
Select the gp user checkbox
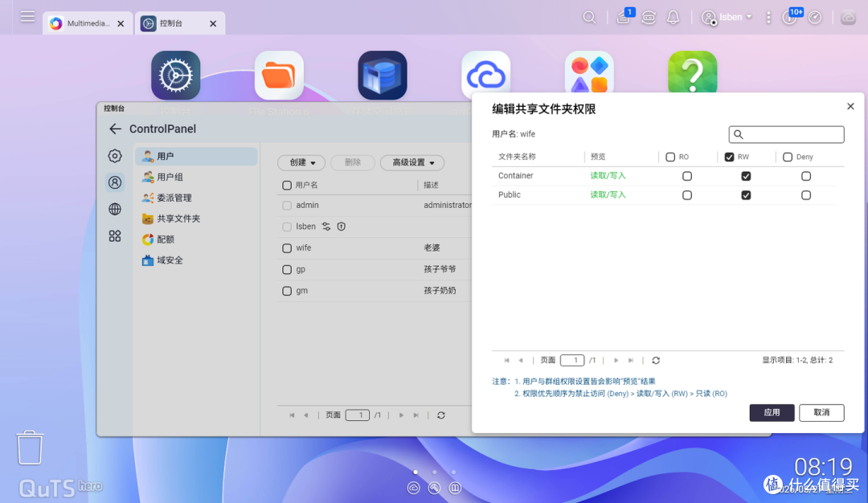287,269
